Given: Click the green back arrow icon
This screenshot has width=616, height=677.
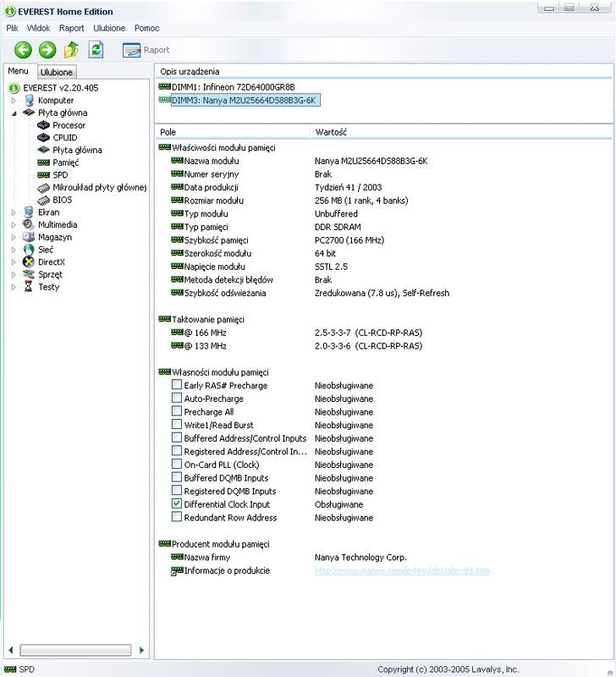Looking at the screenshot, I should 23,50.
